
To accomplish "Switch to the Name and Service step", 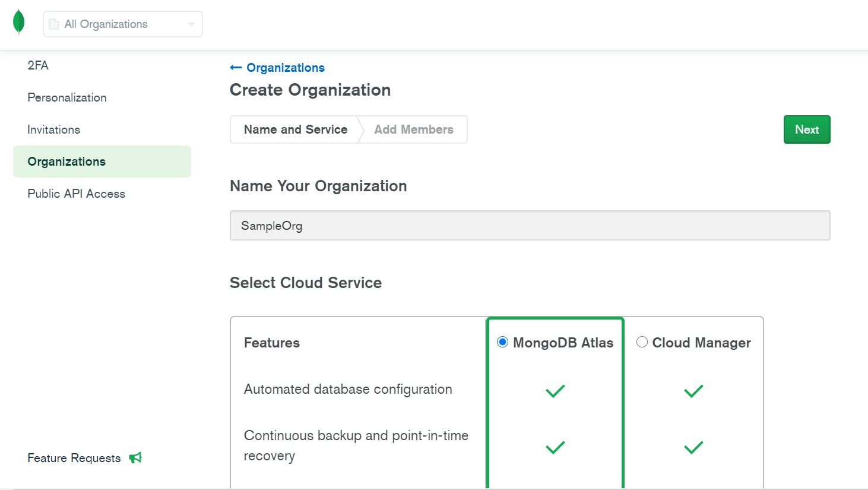I will [295, 129].
